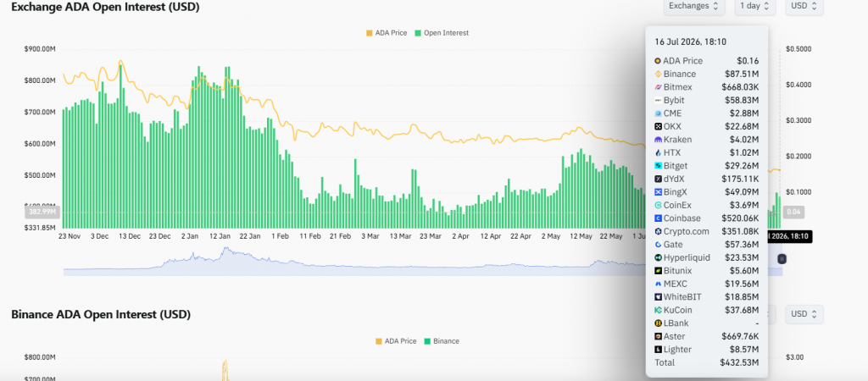Viewport: 868px width, 381px height.
Task: Click the Gate value $57.36M
Action: [x=742, y=245]
